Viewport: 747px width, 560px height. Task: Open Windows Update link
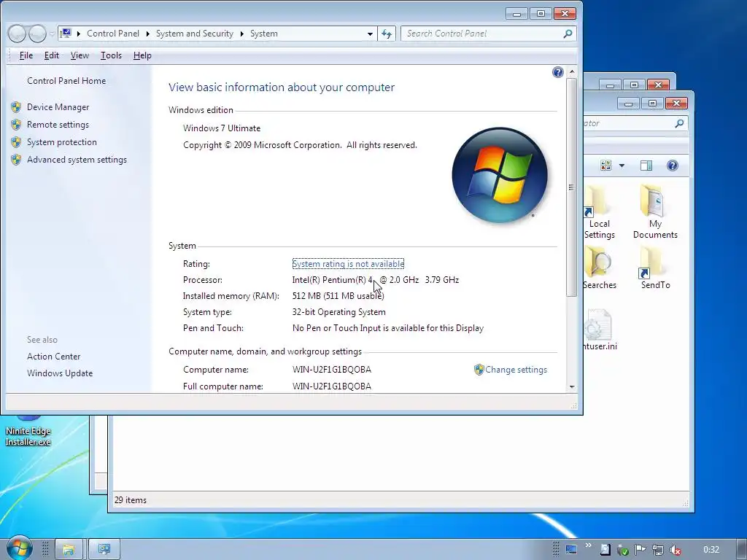(x=60, y=373)
